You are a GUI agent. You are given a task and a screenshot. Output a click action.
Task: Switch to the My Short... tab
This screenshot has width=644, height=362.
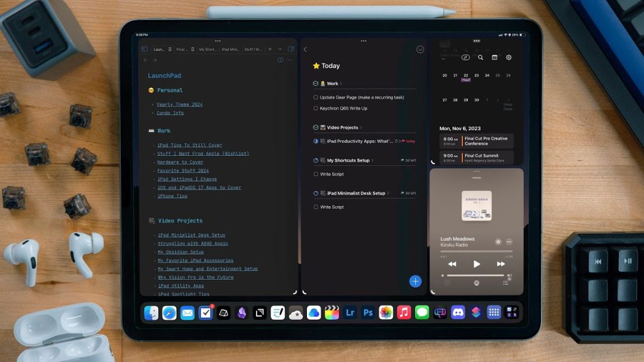click(x=208, y=49)
